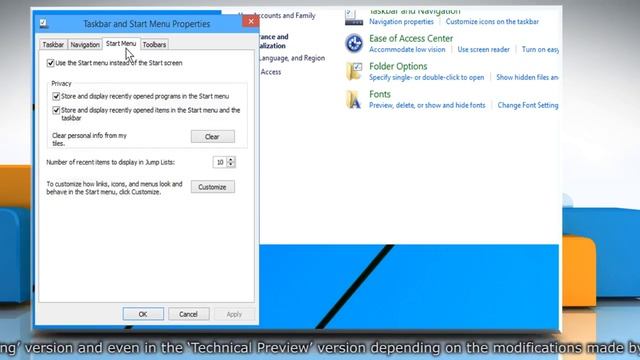Viewport: 640px width, 360px height.
Task: Open the Folder Options icon
Action: click(354, 71)
